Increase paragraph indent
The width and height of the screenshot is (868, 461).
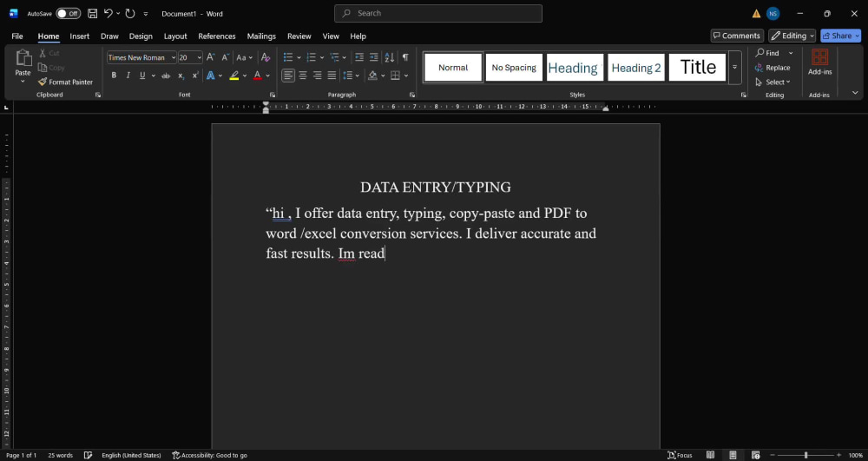374,57
